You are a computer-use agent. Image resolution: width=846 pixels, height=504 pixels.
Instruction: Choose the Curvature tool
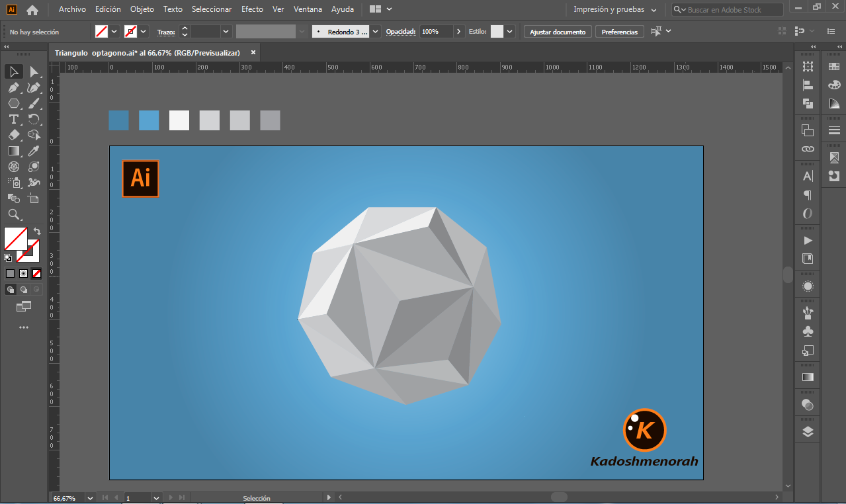pos(34,87)
